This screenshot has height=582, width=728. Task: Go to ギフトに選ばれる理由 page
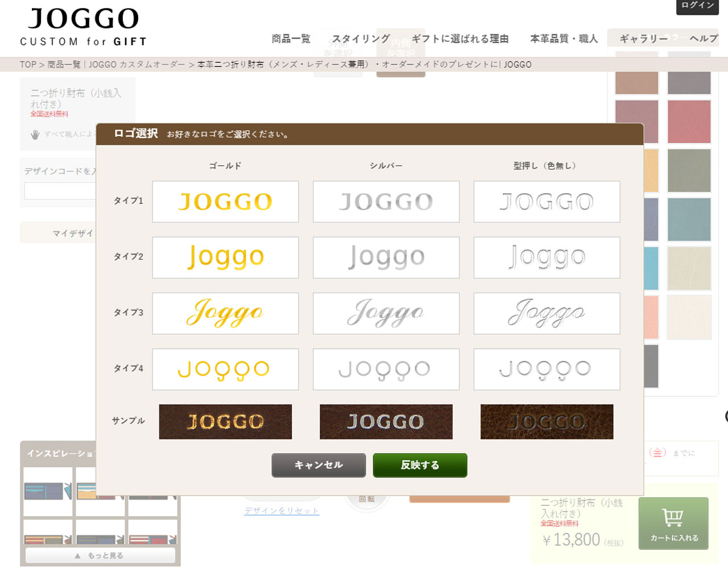point(460,39)
